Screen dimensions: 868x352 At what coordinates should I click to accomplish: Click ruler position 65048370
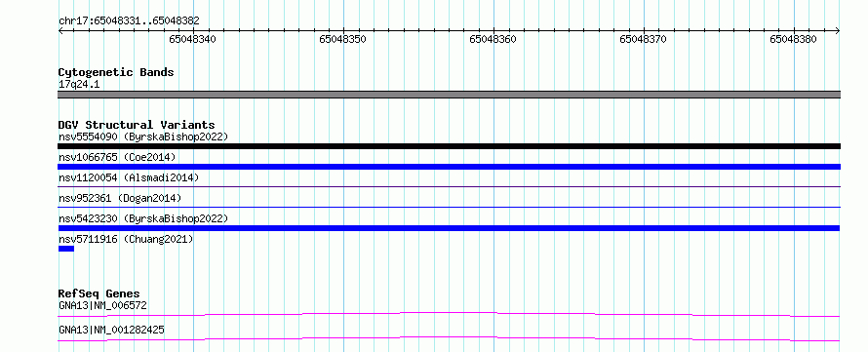pos(644,39)
